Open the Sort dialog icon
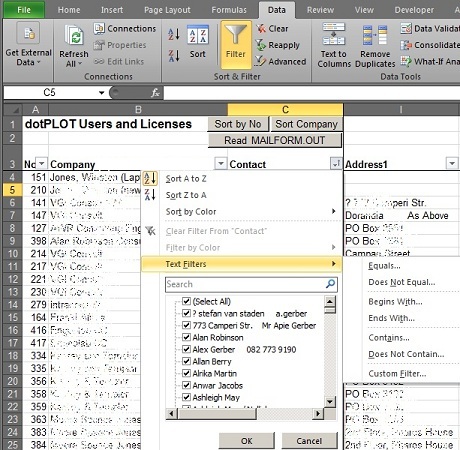 point(198,35)
